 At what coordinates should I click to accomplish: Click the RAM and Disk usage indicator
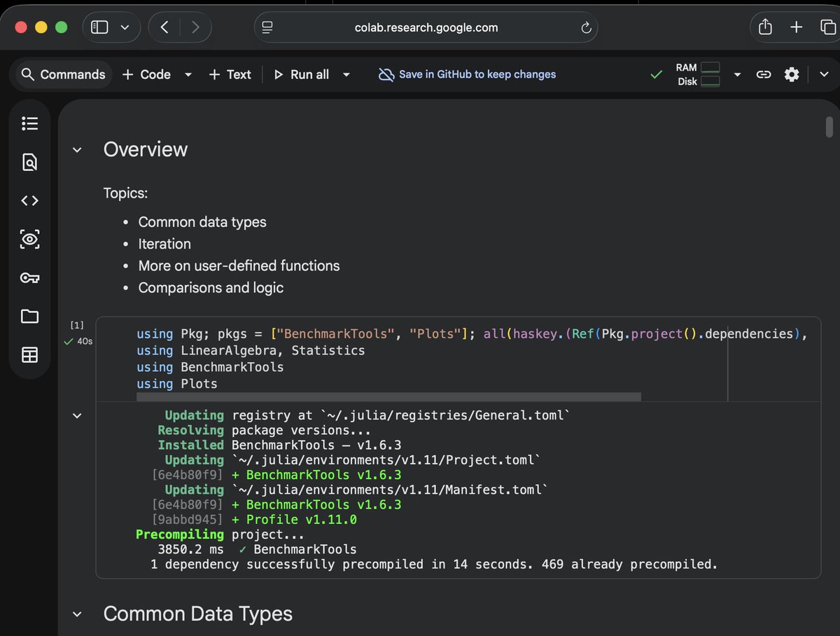pyautogui.click(x=698, y=74)
